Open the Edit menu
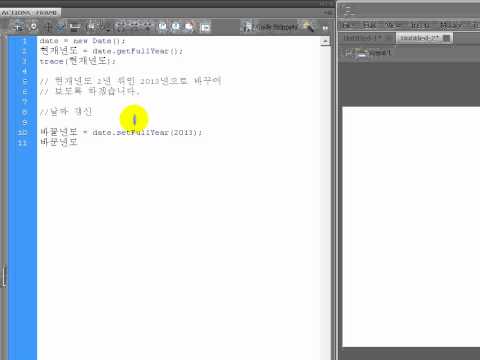 tap(369, 25)
